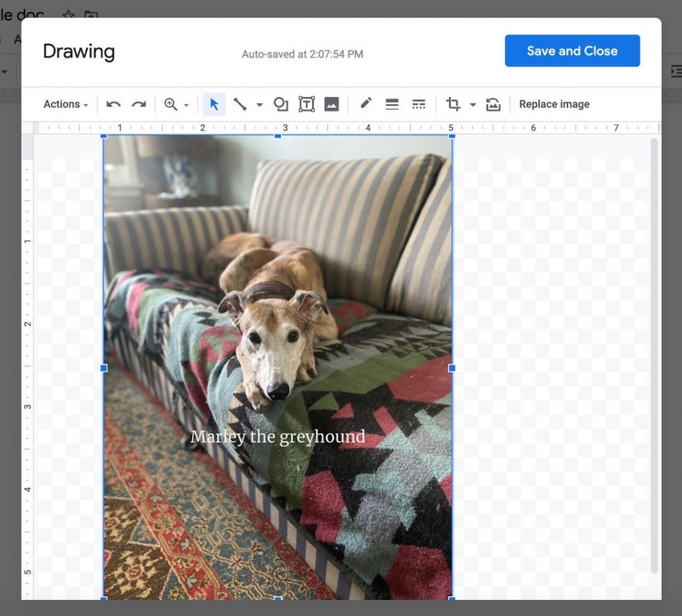The height and width of the screenshot is (616, 682).
Task: Insert a Text box
Action: 306,103
